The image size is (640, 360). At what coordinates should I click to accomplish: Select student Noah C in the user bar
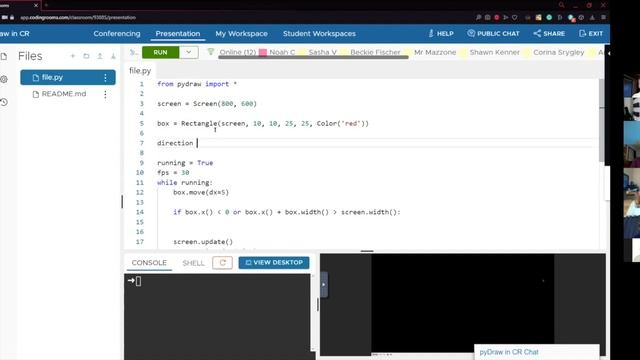point(282,52)
